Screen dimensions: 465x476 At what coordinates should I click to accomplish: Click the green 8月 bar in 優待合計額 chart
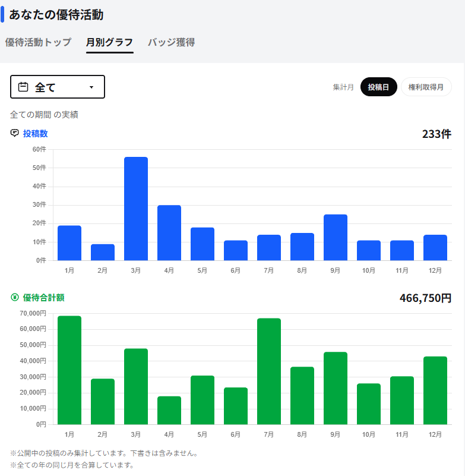pyautogui.click(x=302, y=396)
